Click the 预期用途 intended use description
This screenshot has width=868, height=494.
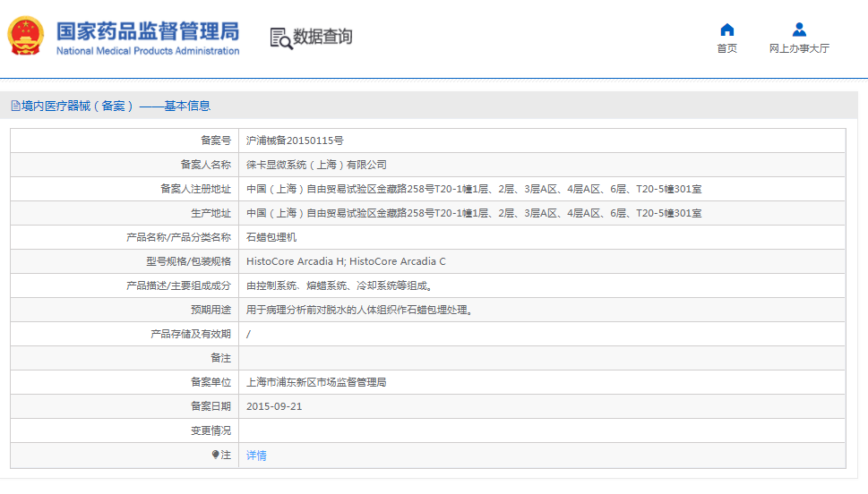coord(359,310)
